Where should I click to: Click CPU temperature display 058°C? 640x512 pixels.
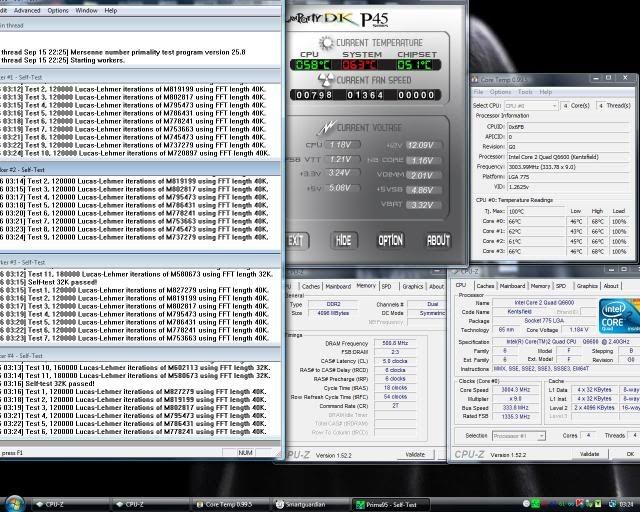coord(312,65)
